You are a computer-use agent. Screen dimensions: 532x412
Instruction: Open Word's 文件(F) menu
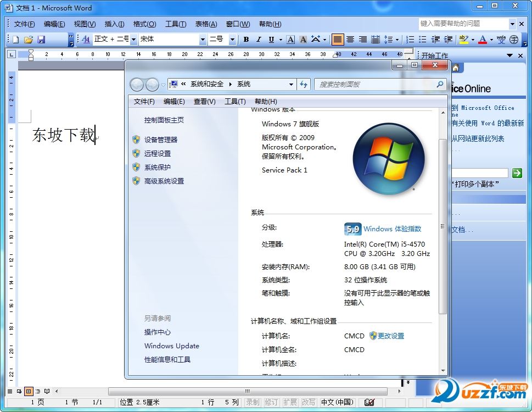(x=24, y=24)
